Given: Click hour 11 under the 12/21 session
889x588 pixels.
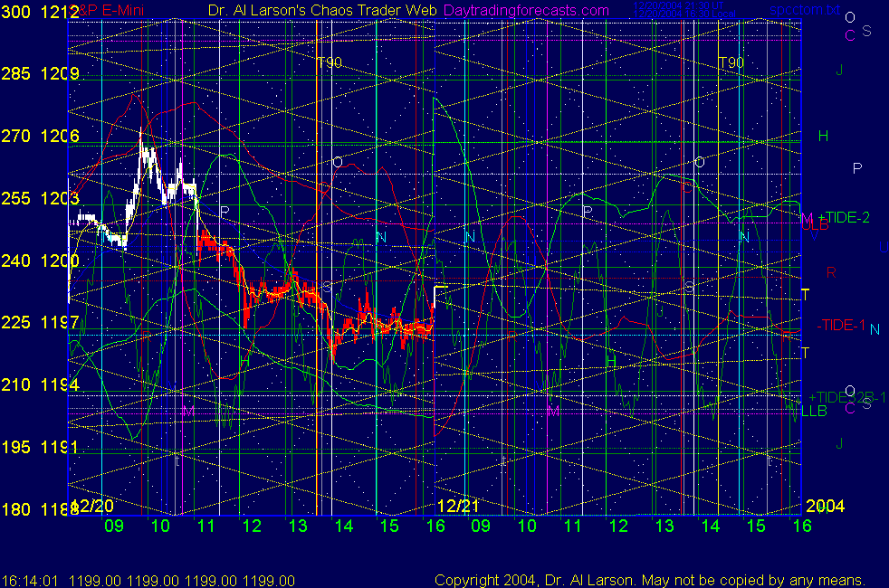Looking at the screenshot, I should [573, 526].
